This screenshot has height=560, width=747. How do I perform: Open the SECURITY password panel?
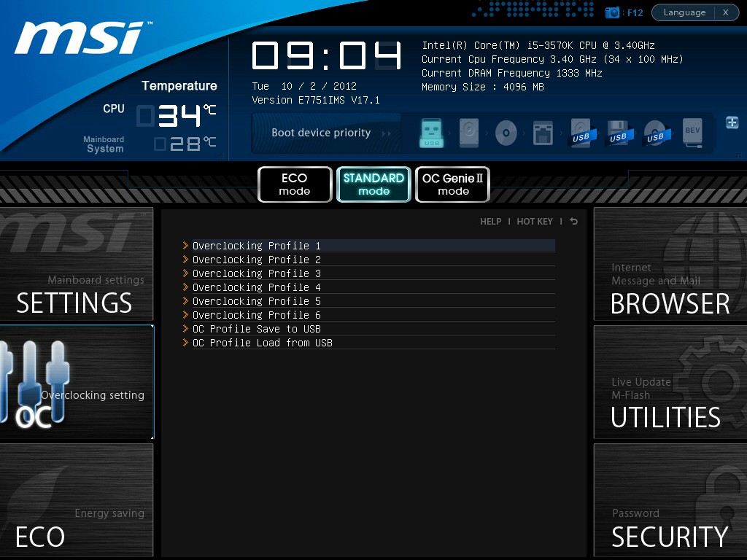670,500
